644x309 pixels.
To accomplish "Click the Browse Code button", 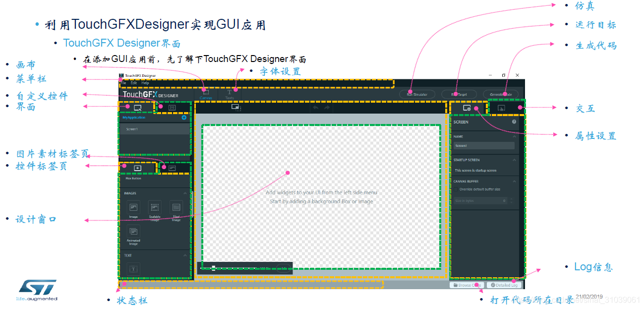I will [467, 285].
